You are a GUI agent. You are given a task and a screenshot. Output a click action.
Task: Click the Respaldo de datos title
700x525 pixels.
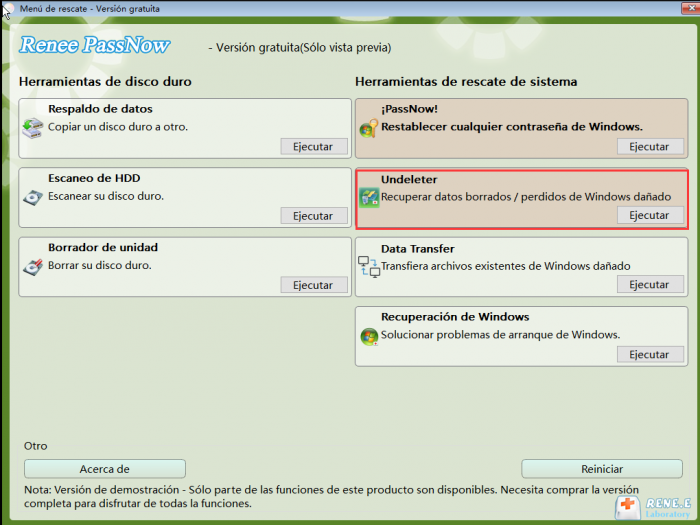tap(100, 109)
